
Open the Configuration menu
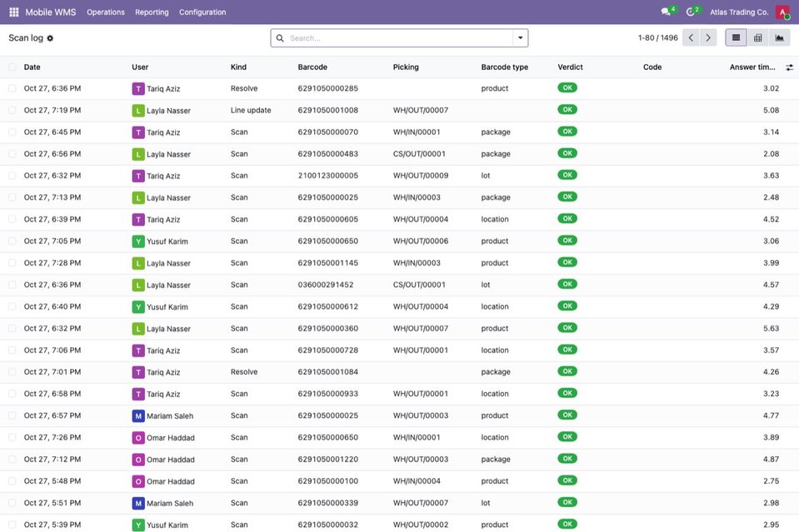click(x=202, y=12)
